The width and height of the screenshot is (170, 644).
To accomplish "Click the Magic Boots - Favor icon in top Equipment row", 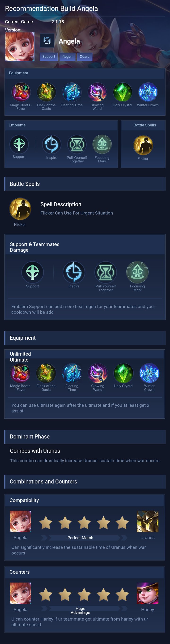I will [x=21, y=92].
